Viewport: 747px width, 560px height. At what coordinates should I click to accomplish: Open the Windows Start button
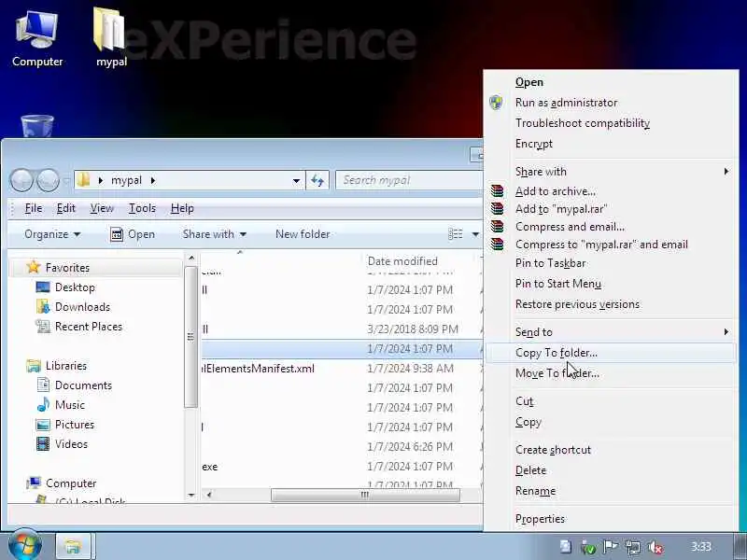pos(25,546)
